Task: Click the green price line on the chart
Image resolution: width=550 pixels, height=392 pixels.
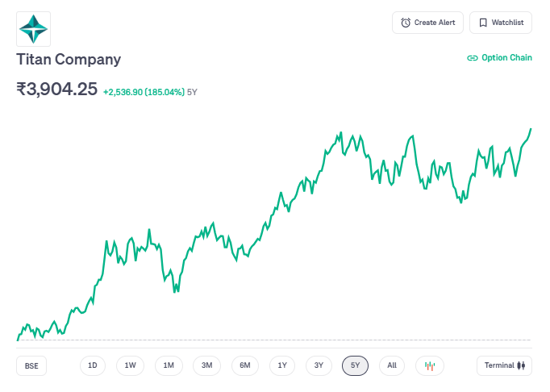Action: tap(280, 196)
